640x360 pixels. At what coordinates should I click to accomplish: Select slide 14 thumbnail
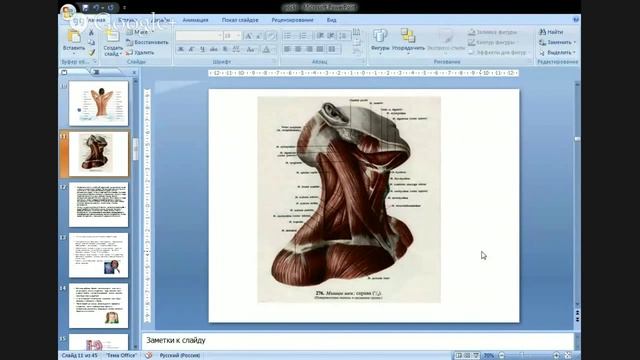point(98,306)
